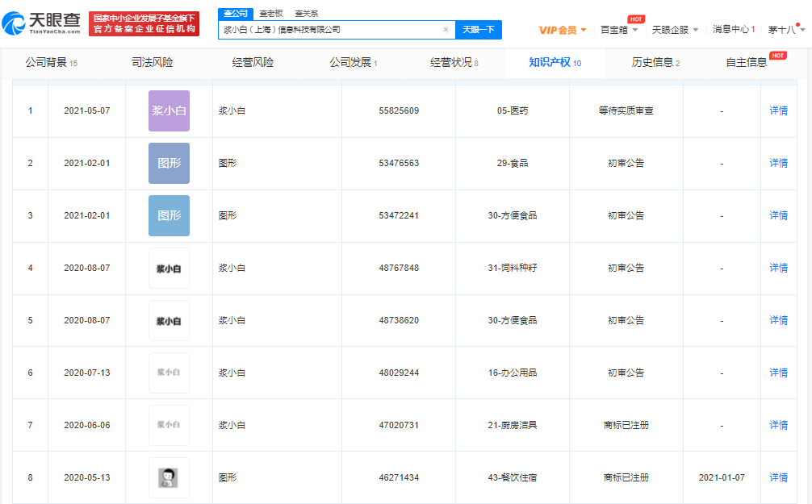Switch to 经营状况 tab

(454, 63)
